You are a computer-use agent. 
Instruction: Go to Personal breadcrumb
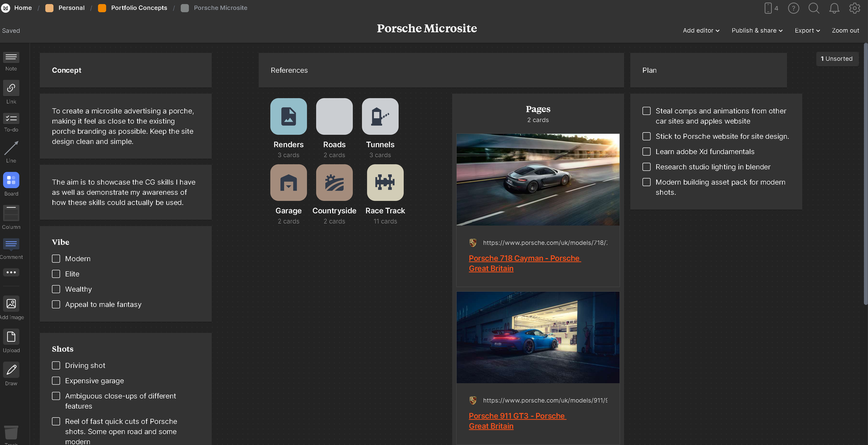click(72, 8)
